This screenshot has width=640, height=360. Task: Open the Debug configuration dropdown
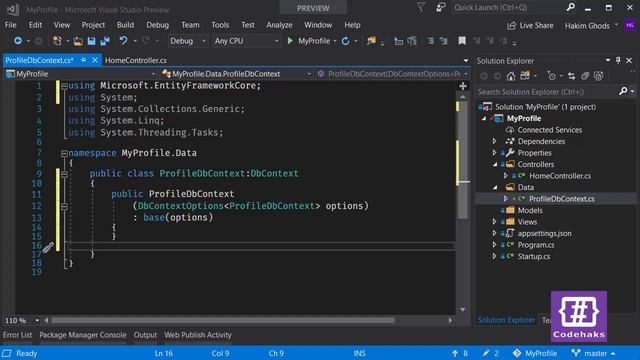[x=188, y=41]
